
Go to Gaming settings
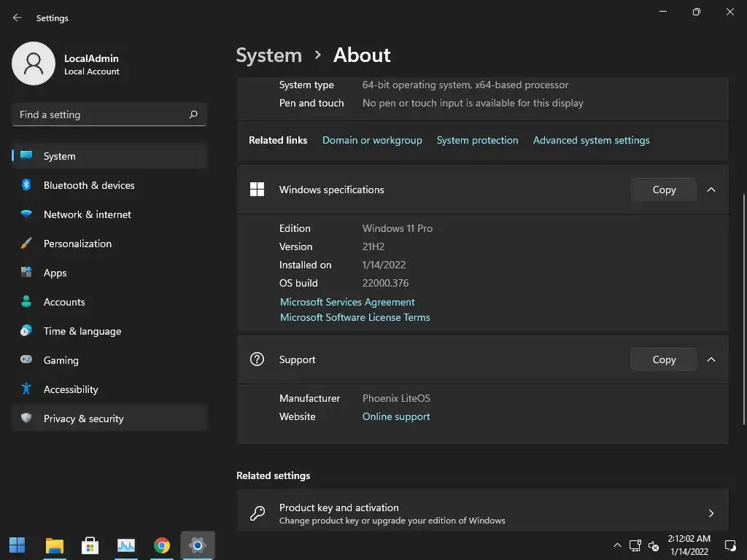pyautogui.click(x=109, y=360)
